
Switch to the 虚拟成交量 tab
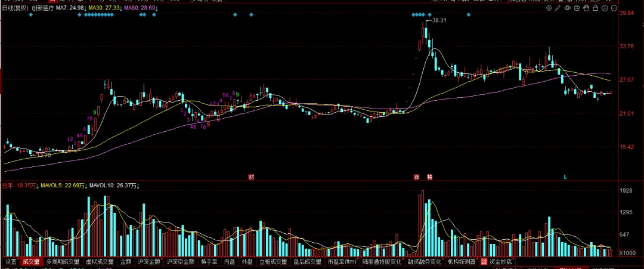(100, 262)
